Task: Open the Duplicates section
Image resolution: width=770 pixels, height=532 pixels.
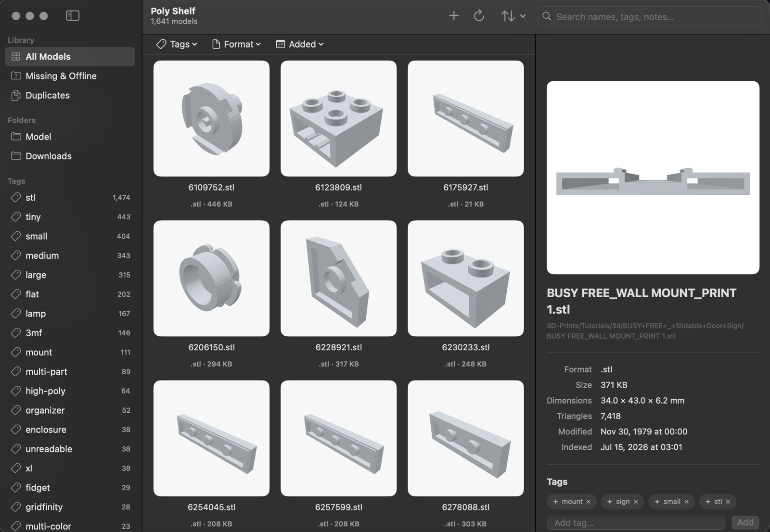Action: coord(70,95)
